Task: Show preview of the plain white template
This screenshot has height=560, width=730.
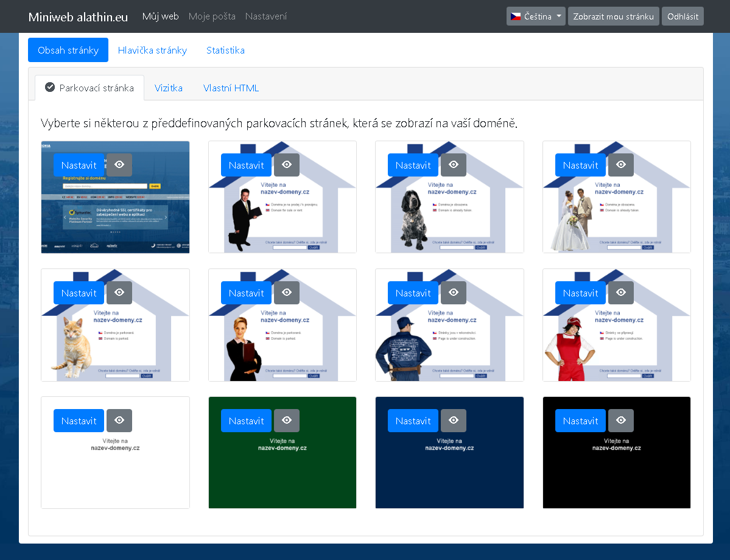Action: click(x=119, y=421)
